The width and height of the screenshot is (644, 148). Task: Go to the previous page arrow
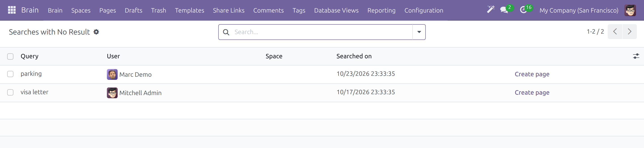[615, 32]
